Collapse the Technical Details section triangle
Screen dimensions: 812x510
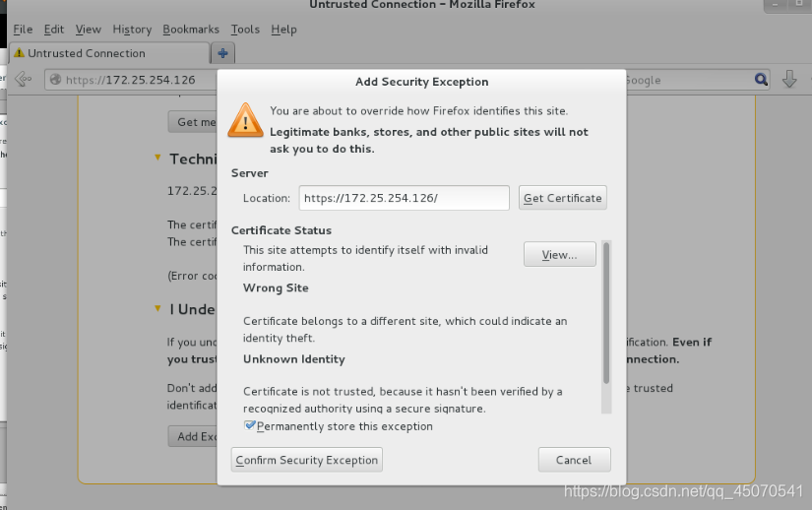pos(157,158)
